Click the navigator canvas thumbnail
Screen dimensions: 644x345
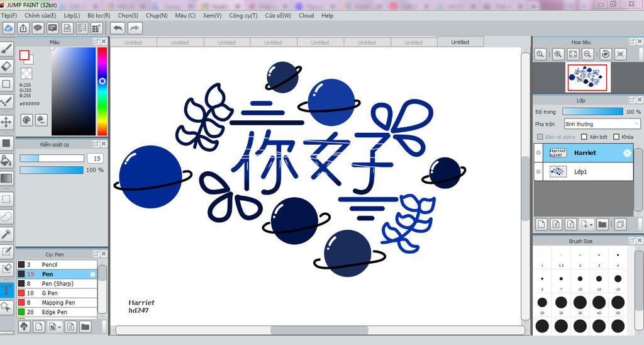(x=587, y=77)
